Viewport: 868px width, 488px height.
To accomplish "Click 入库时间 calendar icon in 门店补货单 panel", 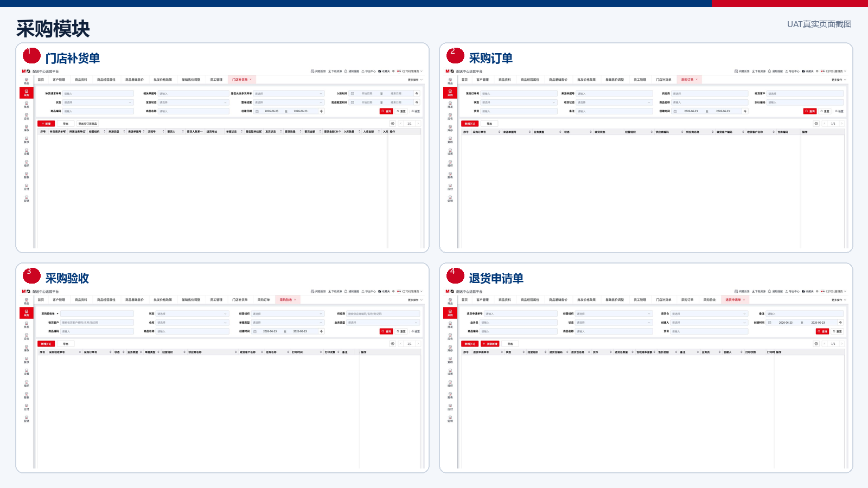I will point(352,94).
